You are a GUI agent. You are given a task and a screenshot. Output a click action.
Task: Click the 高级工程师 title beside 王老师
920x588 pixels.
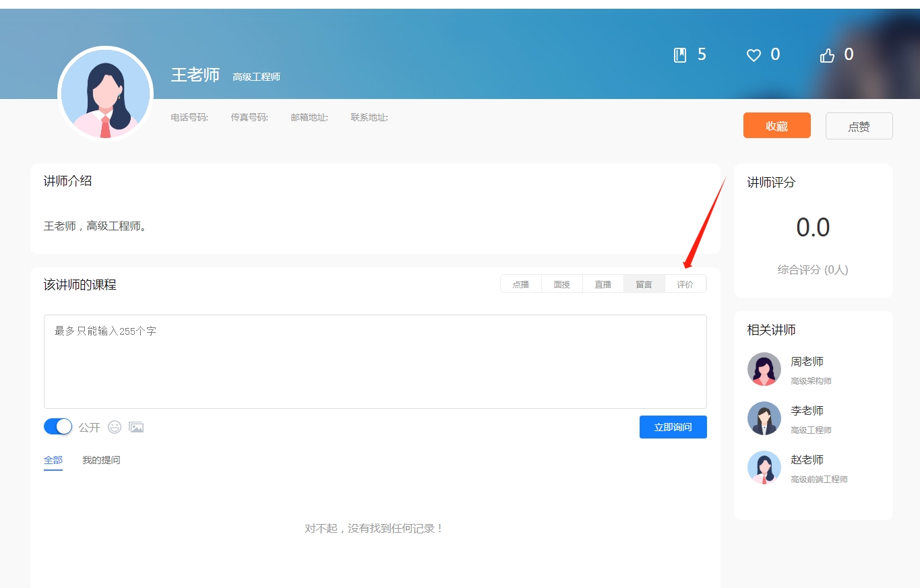[x=257, y=77]
